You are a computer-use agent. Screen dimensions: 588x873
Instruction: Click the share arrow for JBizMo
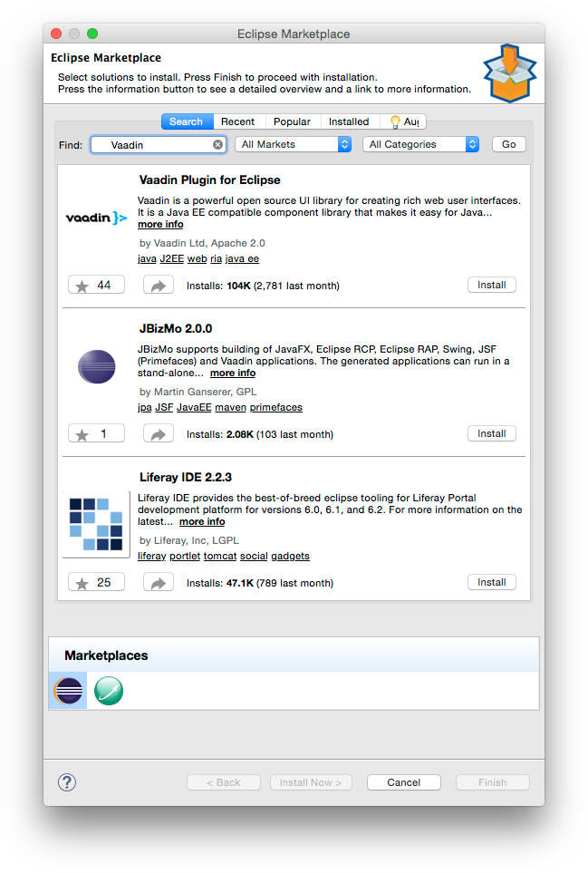click(158, 434)
